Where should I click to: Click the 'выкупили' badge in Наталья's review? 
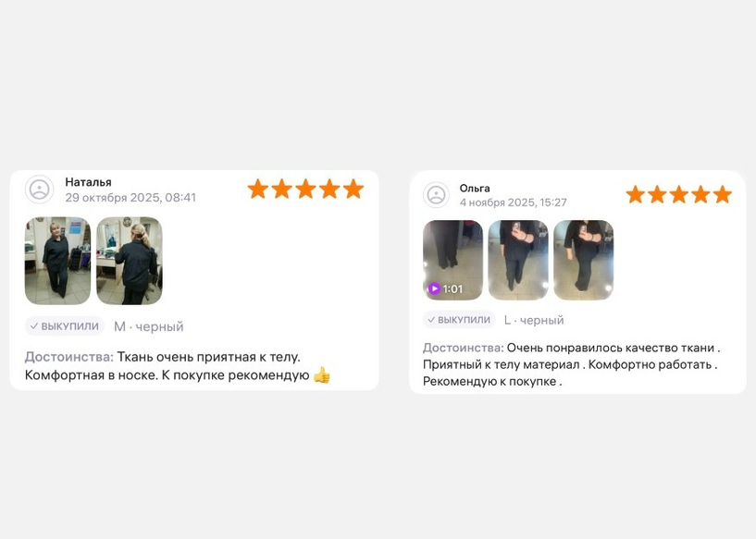(x=65, y=326)
